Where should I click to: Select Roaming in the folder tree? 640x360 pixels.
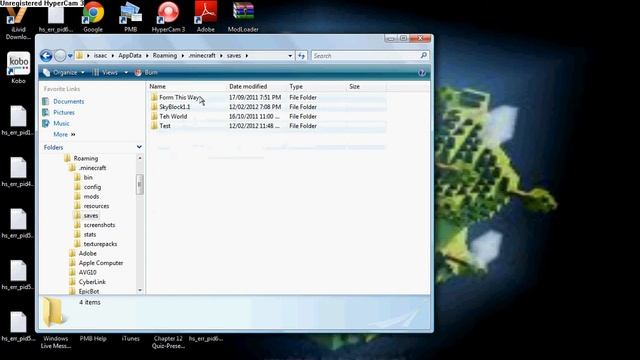[85, 158]
